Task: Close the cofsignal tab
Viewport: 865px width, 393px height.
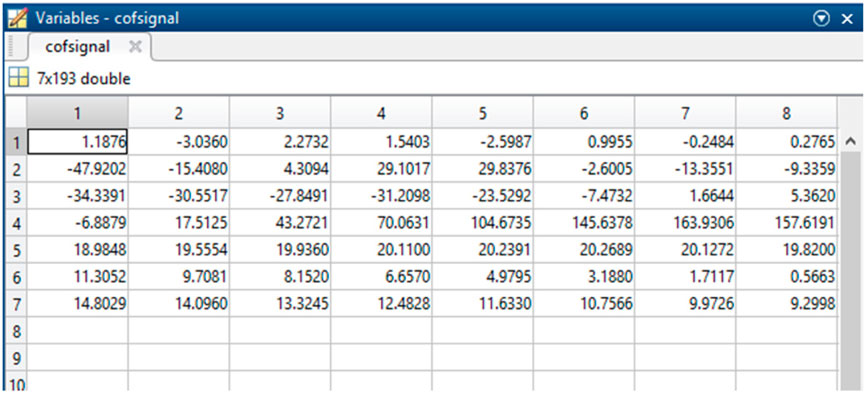Action: 135,47
